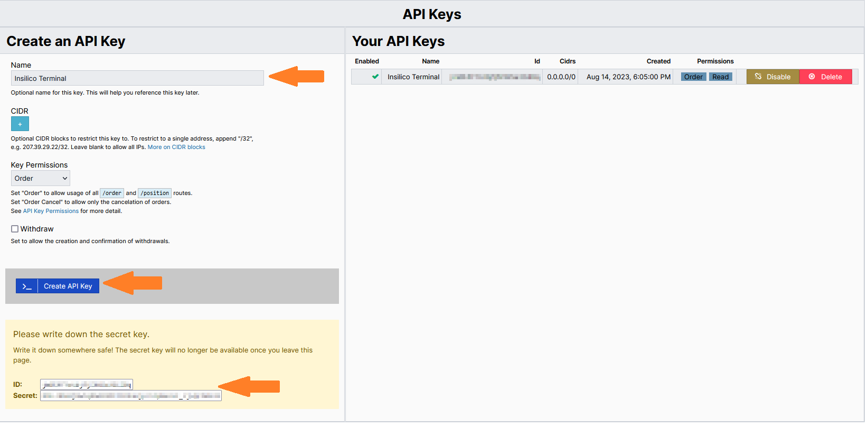Disable the Insilico Terminal API key

coord(772,77)
